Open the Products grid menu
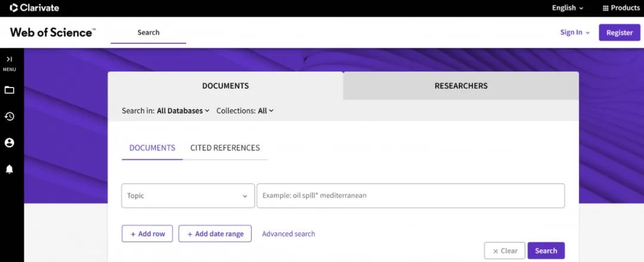The image size is (644, 262). tap(621, 8)
